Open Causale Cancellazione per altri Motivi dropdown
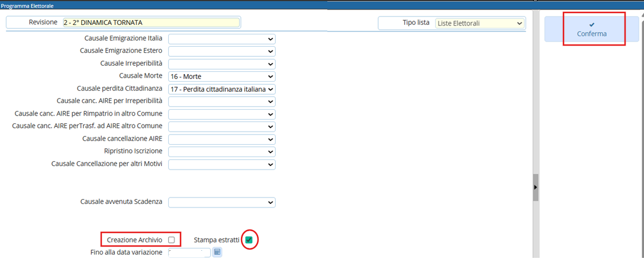 222,164
